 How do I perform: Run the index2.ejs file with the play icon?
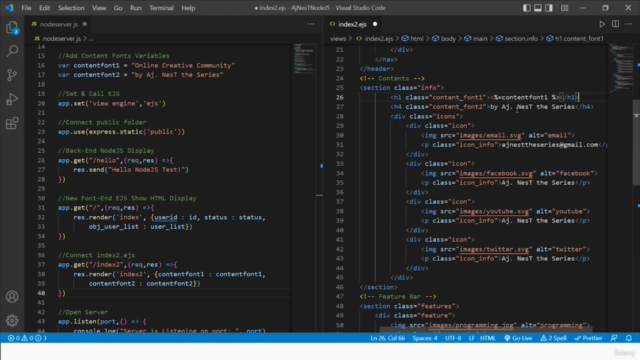pos(602,24)
